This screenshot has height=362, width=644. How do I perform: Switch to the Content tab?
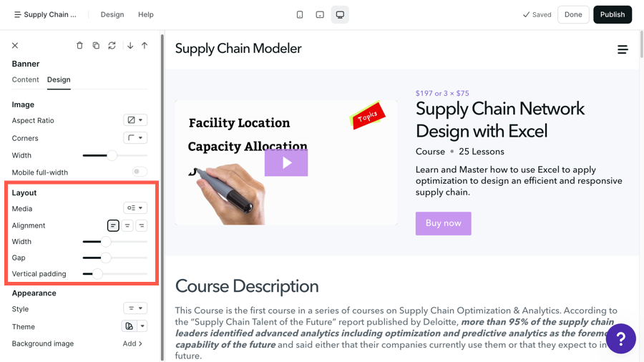click(26, 80)
